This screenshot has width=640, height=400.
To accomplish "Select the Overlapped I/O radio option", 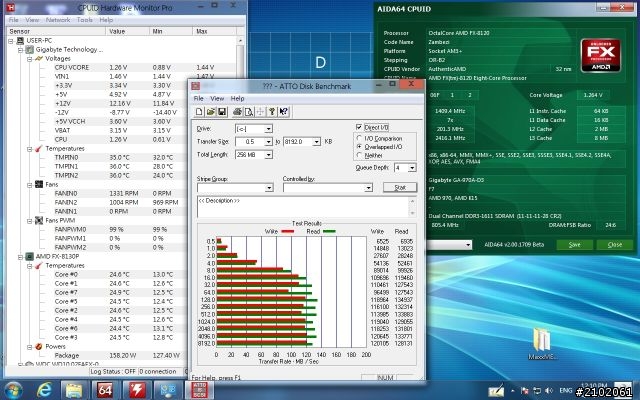I will (359, 147).
